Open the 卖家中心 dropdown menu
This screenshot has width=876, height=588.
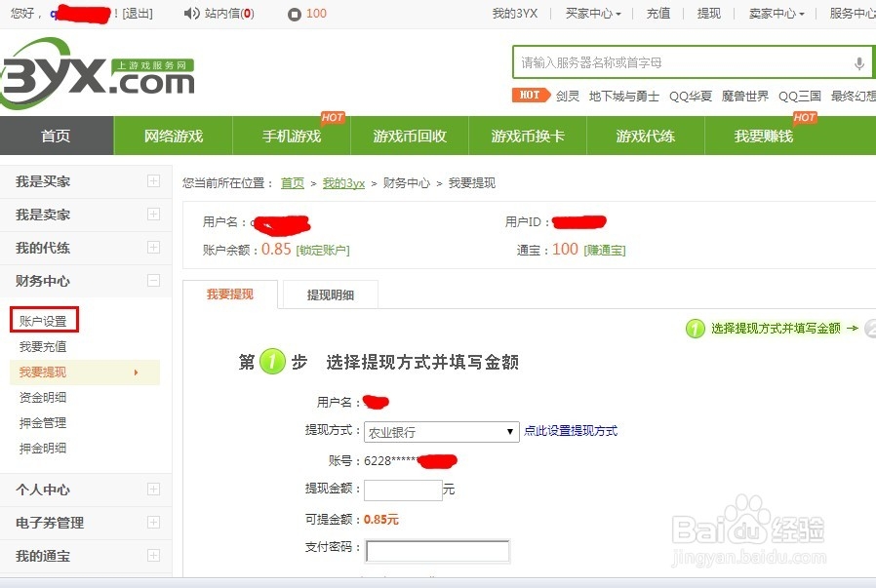click(x=775, y=14)
